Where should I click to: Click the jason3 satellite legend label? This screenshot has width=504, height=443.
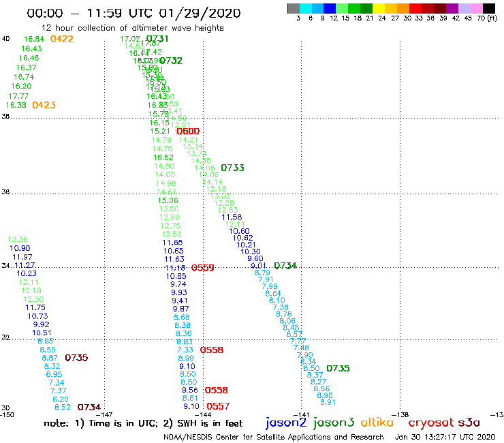(334, 423)
